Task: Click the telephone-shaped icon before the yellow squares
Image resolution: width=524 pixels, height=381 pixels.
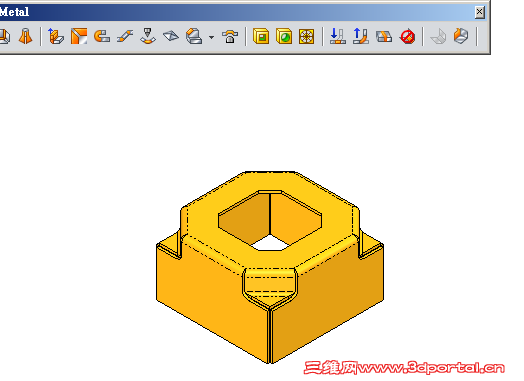Action: coord(230,36)
